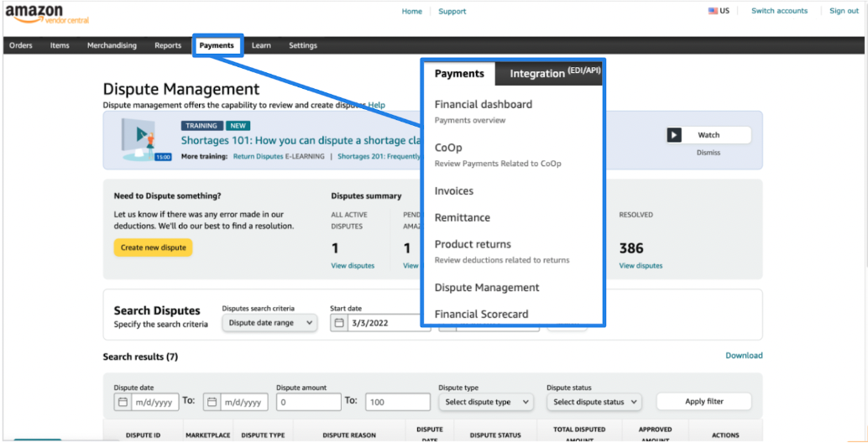Click the DISPUTE TYPE column header
This screenshot has width=868, height=443.
pyautogui.click(x=263, y=435)
